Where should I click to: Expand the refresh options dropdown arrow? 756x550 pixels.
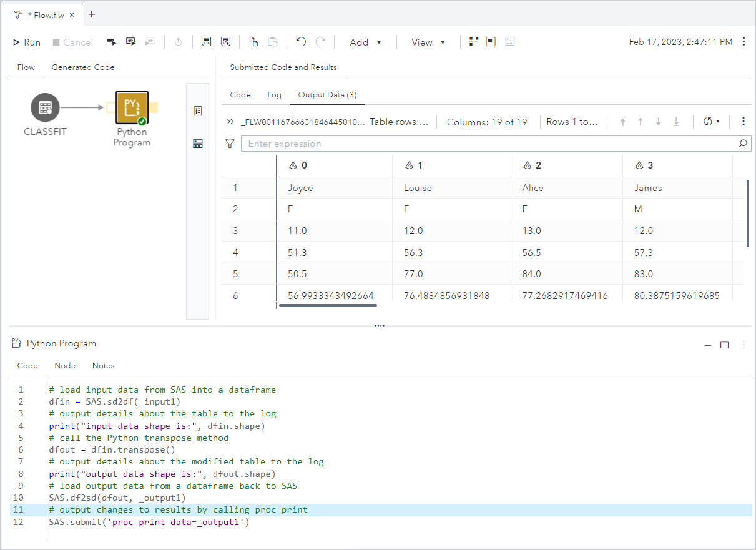tap(719, 122)
